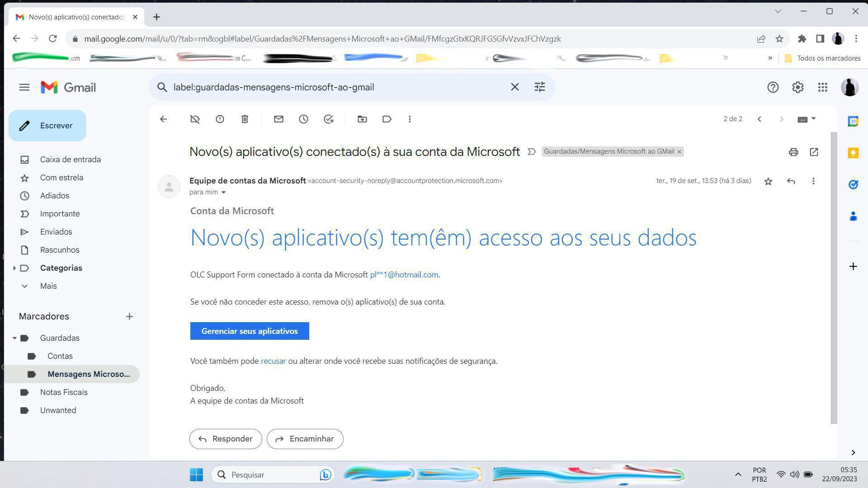Open Google apps grid
Viewport: 868px width, 488px height.
click(822, 87)
